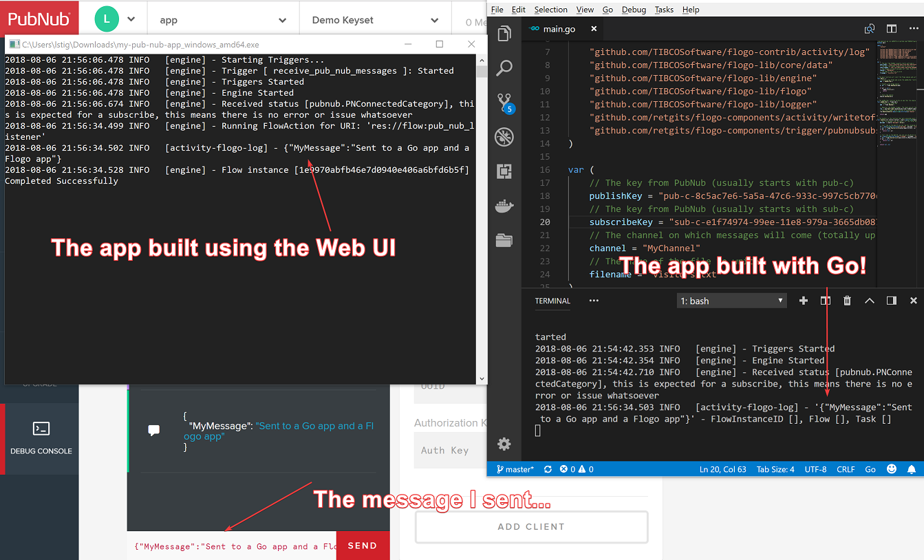Create a new terminal with plus icon
Screen dimensions: 924x560
pos(803,301)
